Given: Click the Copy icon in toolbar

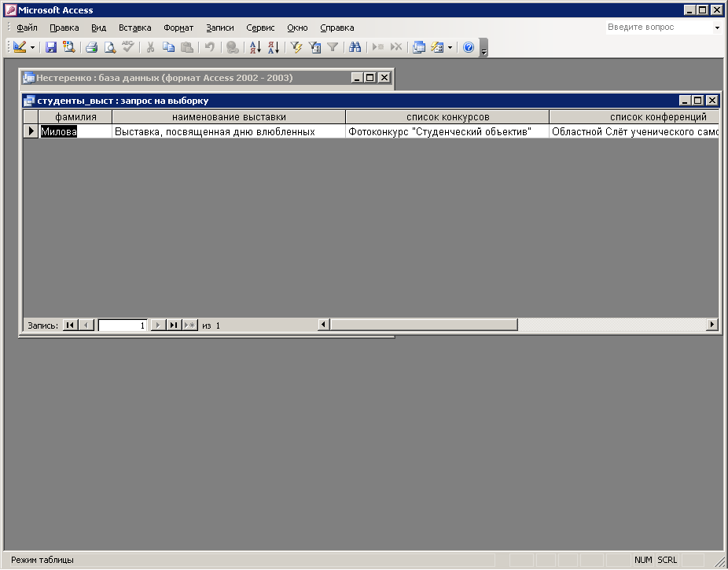Looking at the screenshot, I should (x=168, y=47).
